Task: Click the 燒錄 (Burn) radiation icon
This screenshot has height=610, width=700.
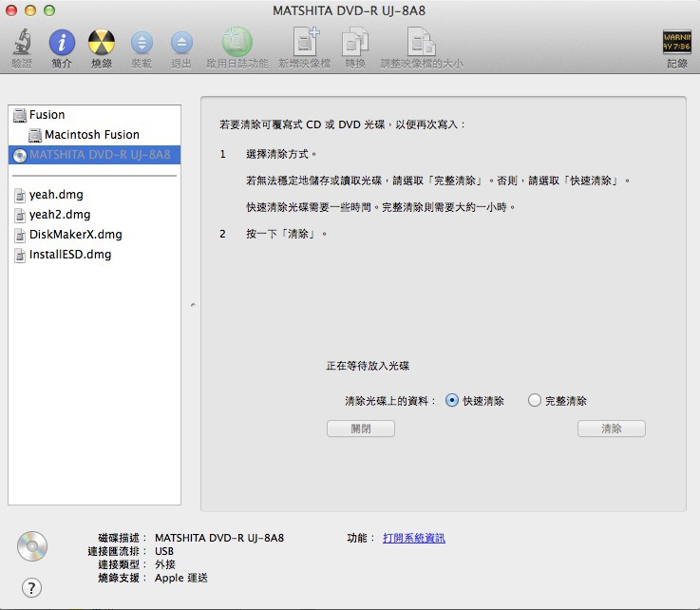Action: (x=102, y=43)
